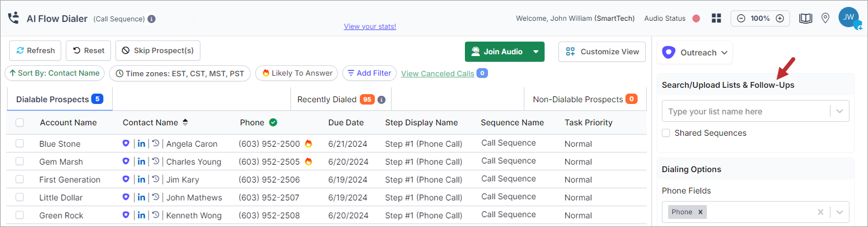Screen dimensions: 868x227
Task: Click the Outreach icon for Kenneth Wong
Action: [x=126, y=215]
